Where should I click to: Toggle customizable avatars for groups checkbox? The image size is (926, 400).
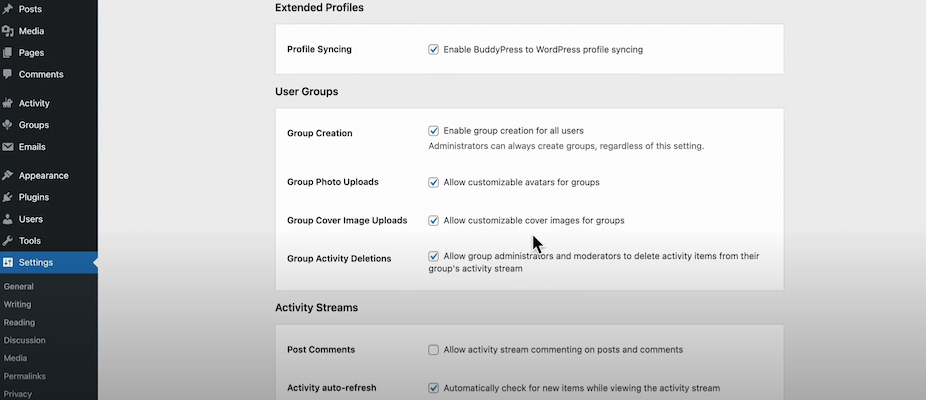434,182
